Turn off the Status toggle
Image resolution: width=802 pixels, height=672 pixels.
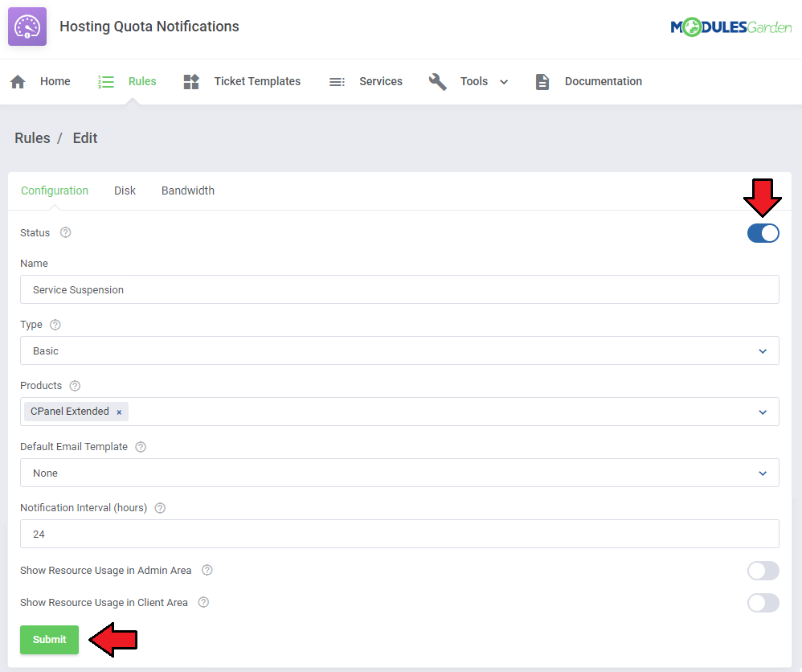pos(763,233)
